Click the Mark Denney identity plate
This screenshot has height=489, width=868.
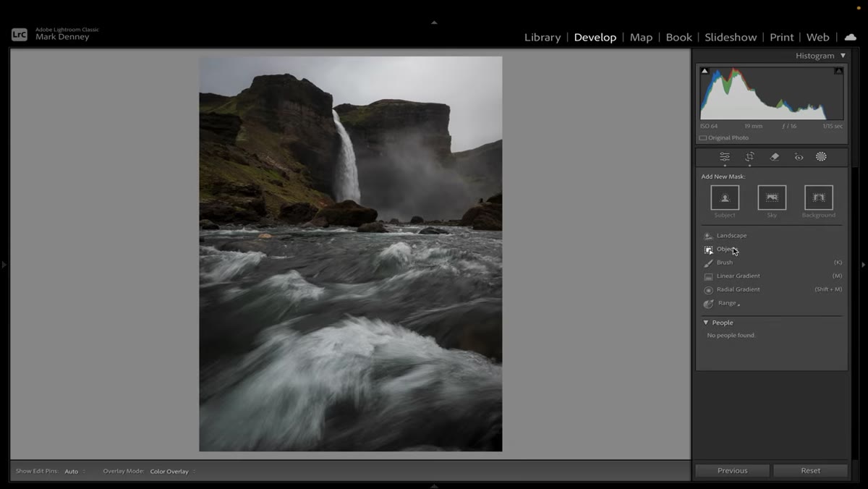pos(62,37)
